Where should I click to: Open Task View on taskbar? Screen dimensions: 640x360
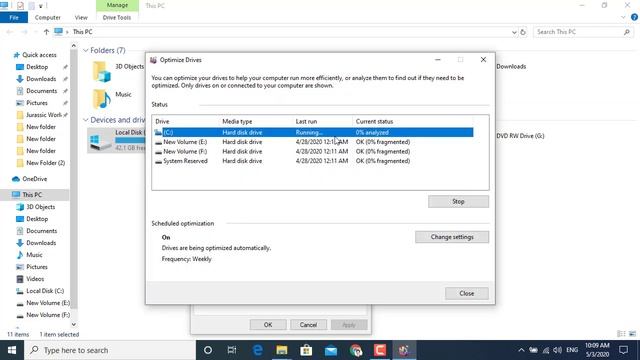point(232,350)
